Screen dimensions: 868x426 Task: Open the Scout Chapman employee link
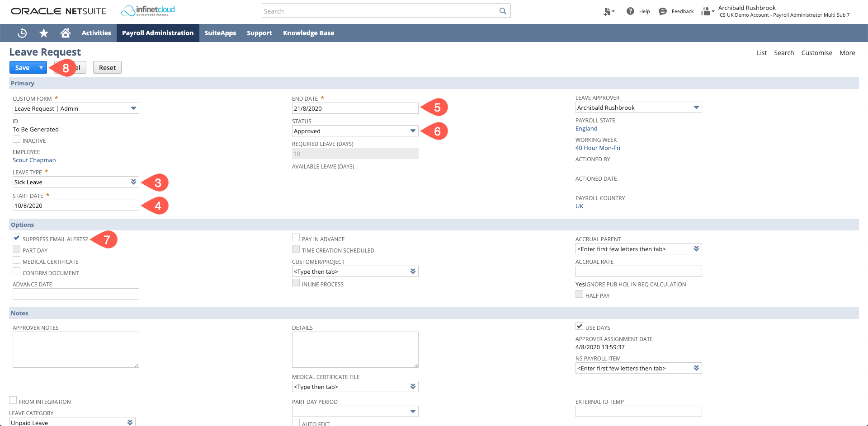coord(34,160)
